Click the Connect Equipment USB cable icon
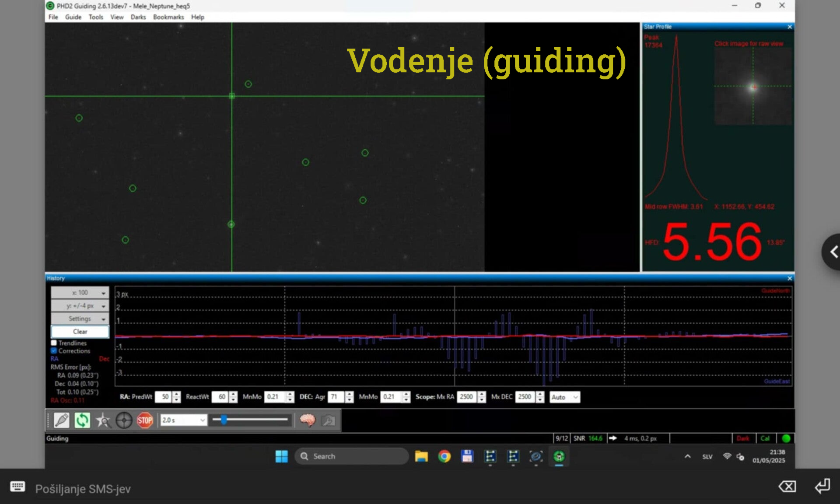 click(61, 420)
